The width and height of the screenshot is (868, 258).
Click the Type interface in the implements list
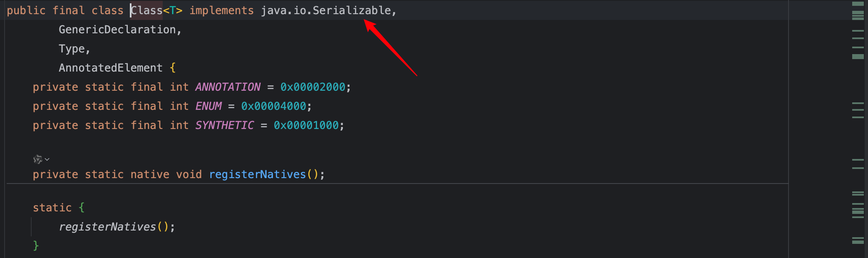point(72,49)
